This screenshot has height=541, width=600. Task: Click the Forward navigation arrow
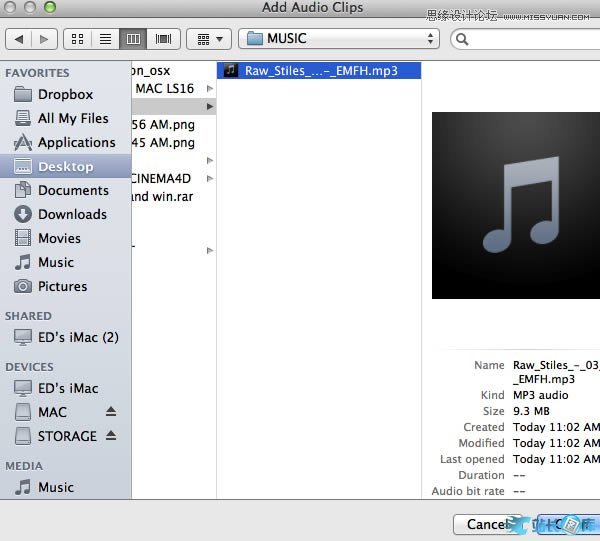tap(43, 39)
